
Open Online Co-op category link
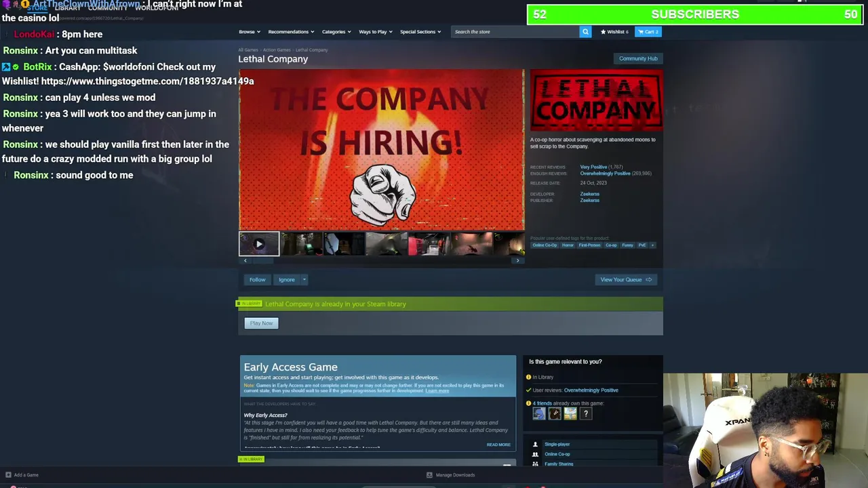point(557,454)
